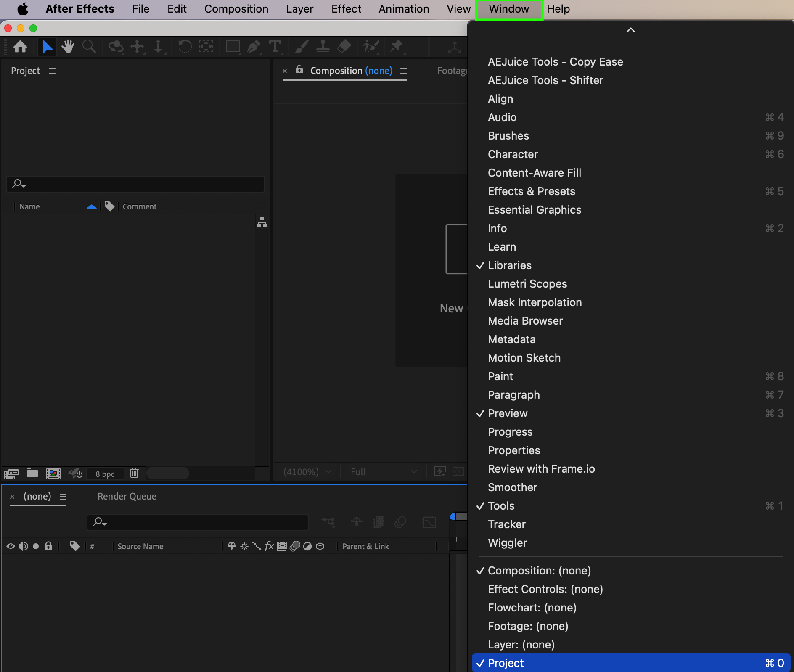Screen dimensions: 794x672
Task: Choose the Horizontal Type tool
Action: [275, 46]
